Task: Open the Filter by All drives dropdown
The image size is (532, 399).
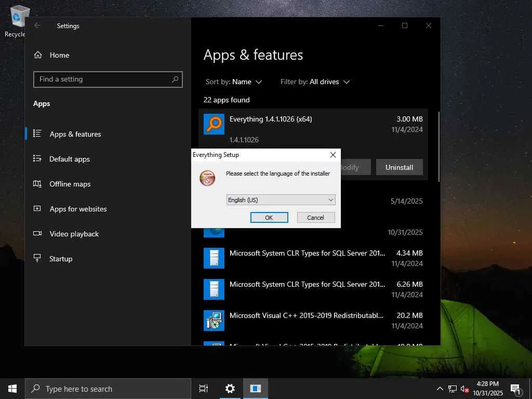Action: 315,82
